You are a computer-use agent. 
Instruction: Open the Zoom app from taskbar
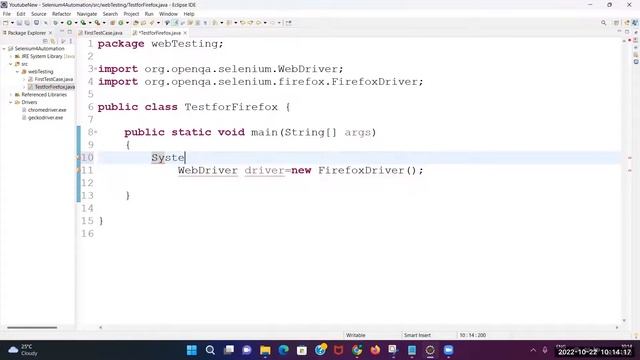tap(449, 350)
